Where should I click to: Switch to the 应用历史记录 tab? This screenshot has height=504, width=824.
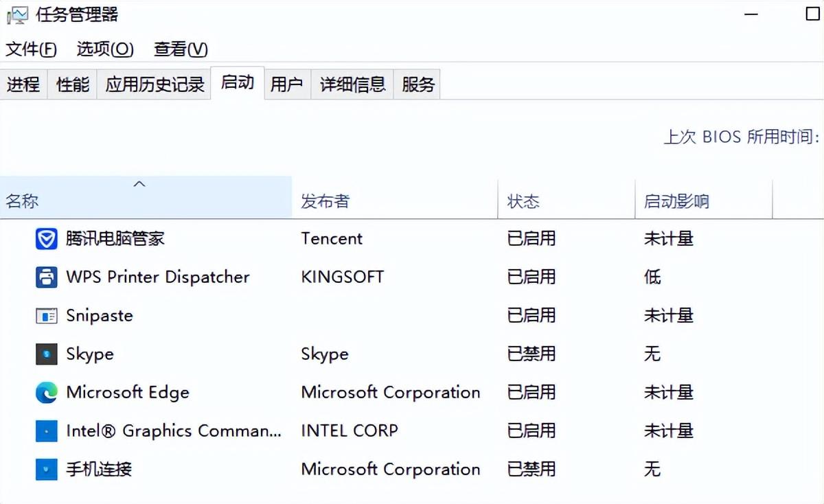(154, 84)
